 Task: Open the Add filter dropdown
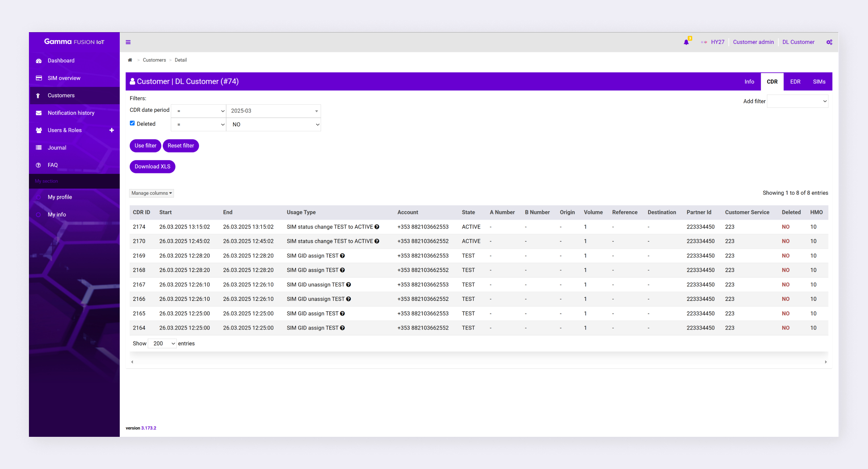tap(798, 101)
